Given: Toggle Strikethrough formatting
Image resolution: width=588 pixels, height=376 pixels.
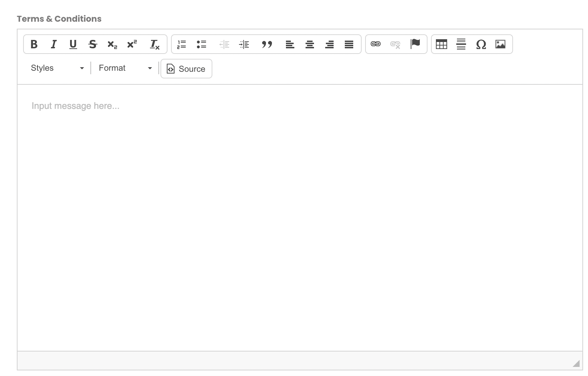Looking at the screenshot, I should [93, 44].
